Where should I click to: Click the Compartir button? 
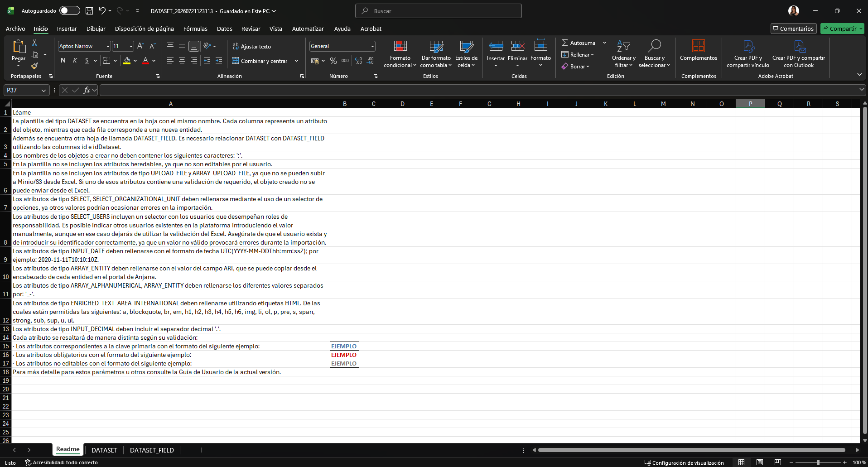[x=842, y=29]
